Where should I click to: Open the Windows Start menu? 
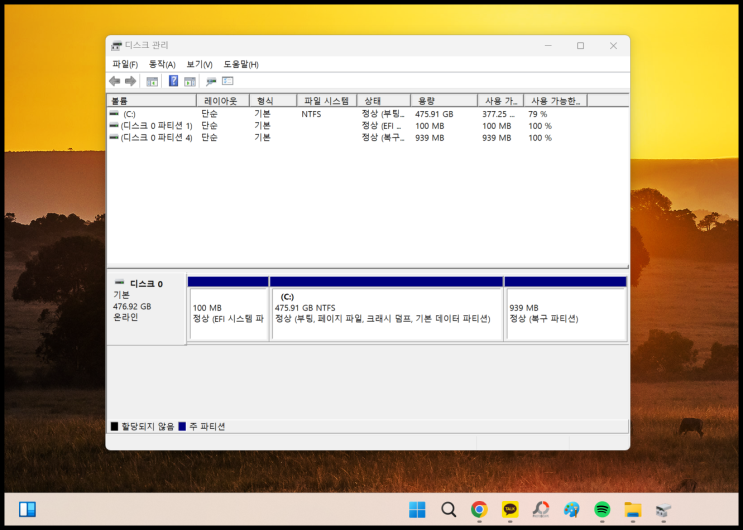pos(417,509)
